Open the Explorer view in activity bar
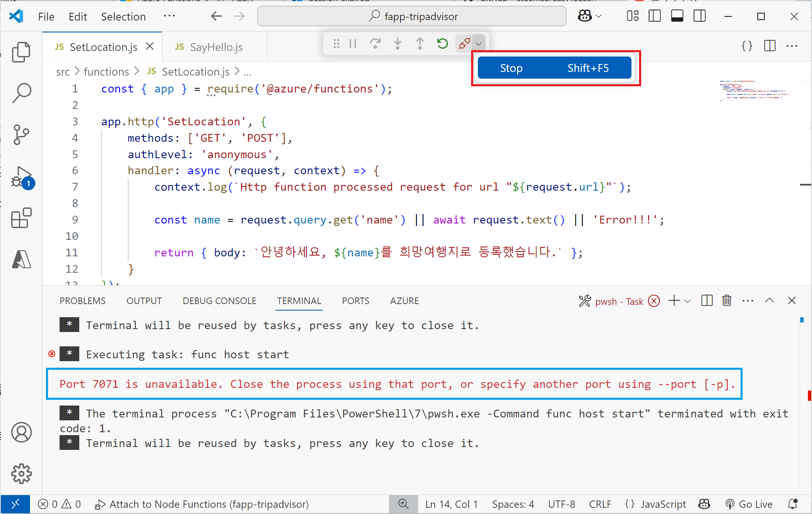 click(x=21, y=52)
